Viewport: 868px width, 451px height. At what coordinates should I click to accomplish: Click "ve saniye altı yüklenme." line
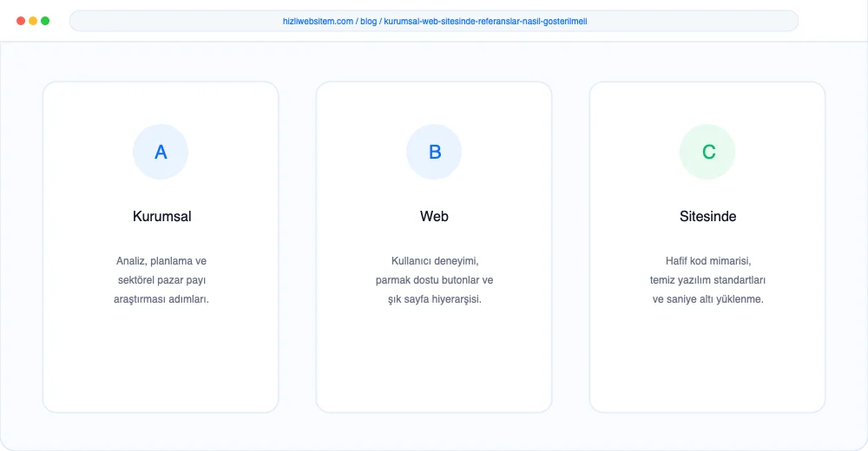707,299
